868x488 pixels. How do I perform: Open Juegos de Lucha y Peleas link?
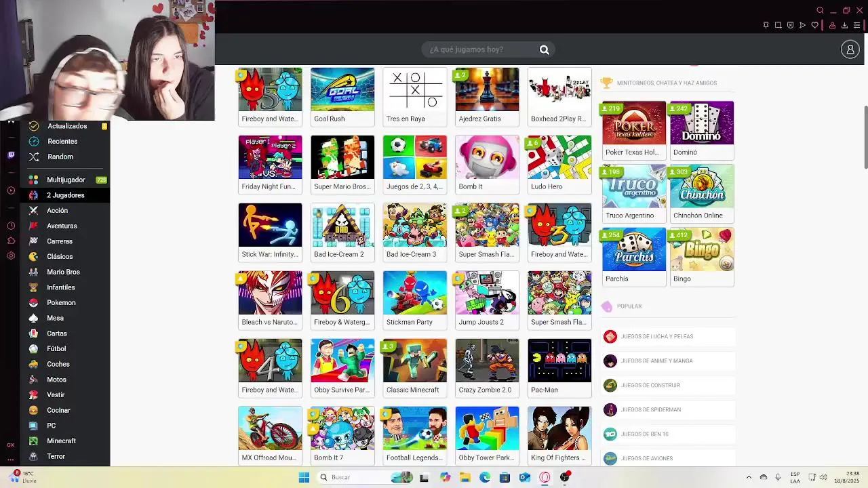coord(669,336)
